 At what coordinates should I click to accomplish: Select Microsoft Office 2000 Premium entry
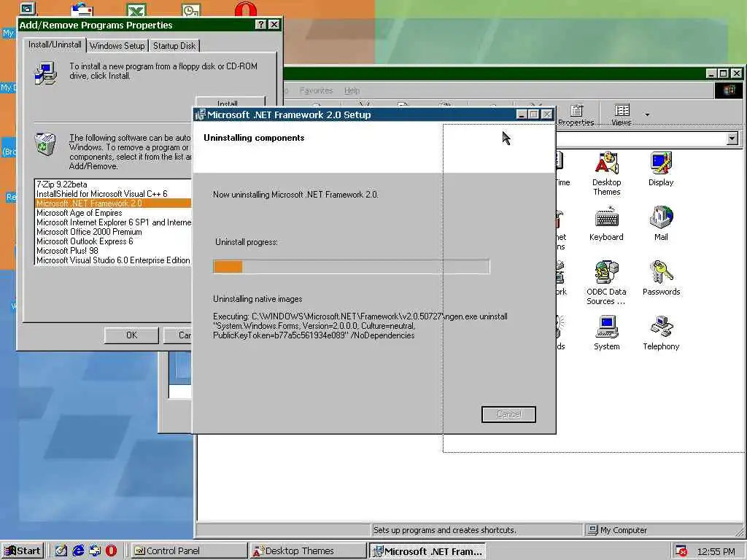click(x=113, y=232)
